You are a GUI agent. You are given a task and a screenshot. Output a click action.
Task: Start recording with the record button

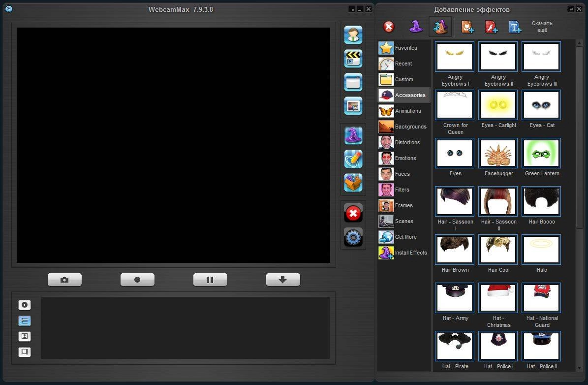pyautogui.click(x=137, y=280)
